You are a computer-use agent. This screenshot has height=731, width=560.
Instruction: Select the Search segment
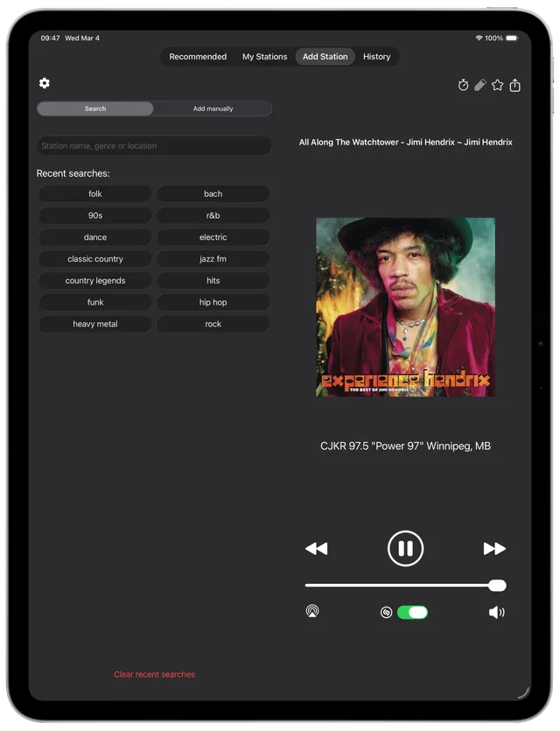(95, 109)
